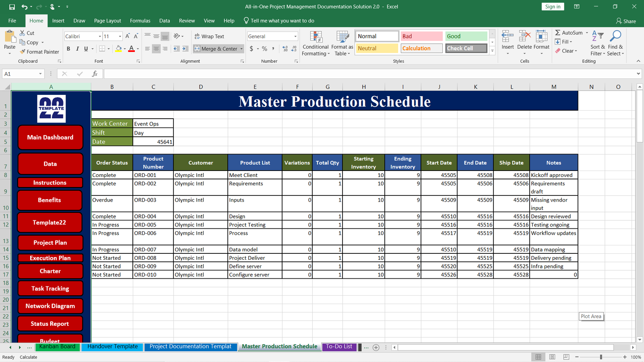The height and width of the screenshot is (362, 644).
Task: Open the Fill dropdown
Action: tap(563, 42)
